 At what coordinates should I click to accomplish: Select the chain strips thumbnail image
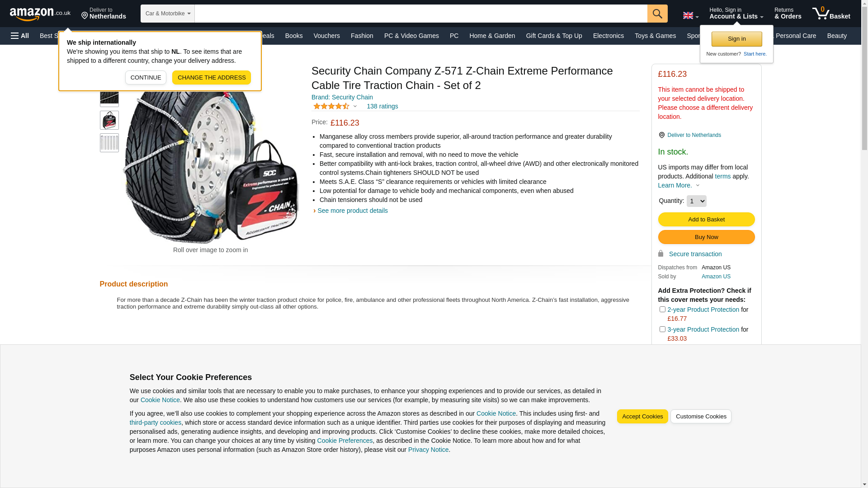coord(109,143)
